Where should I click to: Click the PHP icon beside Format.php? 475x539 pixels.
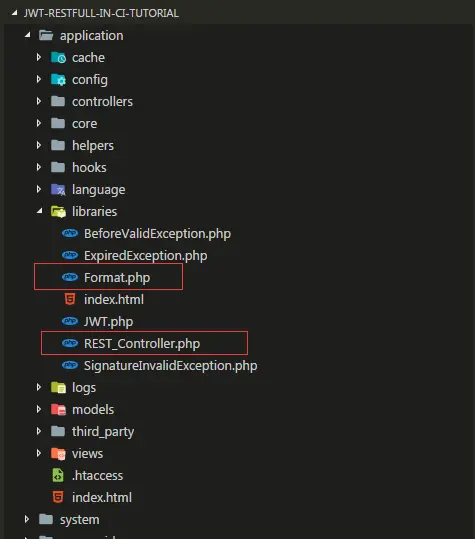click(x=70, y=277)
